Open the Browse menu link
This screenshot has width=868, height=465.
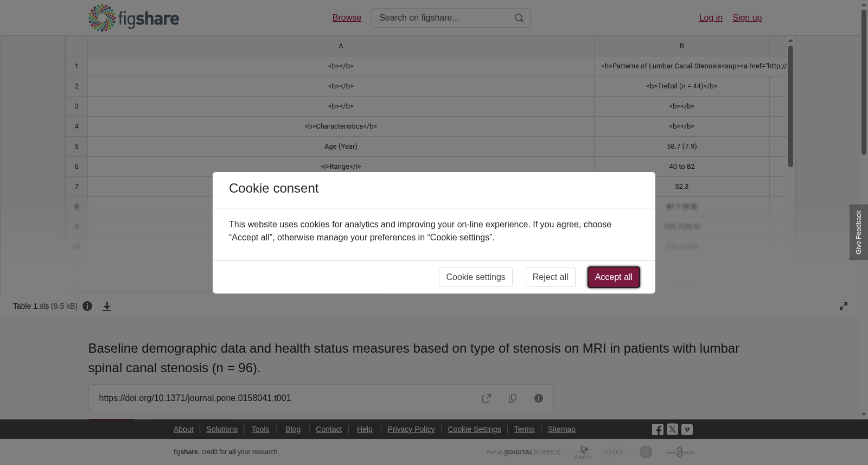click(x=347, y=18)
